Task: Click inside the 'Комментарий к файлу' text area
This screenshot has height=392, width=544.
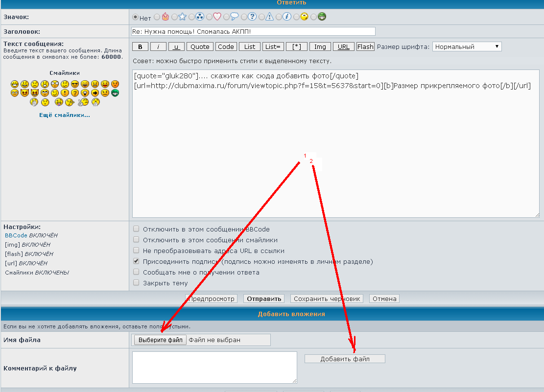Action: pyautogui.click(x=214, y=367)
